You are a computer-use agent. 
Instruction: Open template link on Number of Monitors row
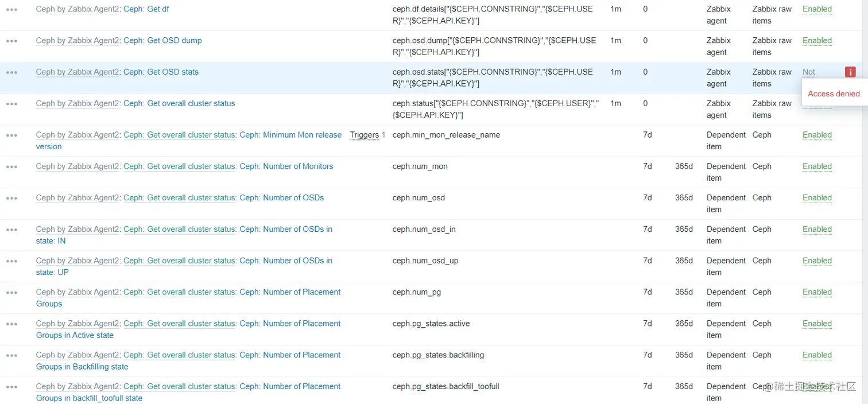click(77, 166)
